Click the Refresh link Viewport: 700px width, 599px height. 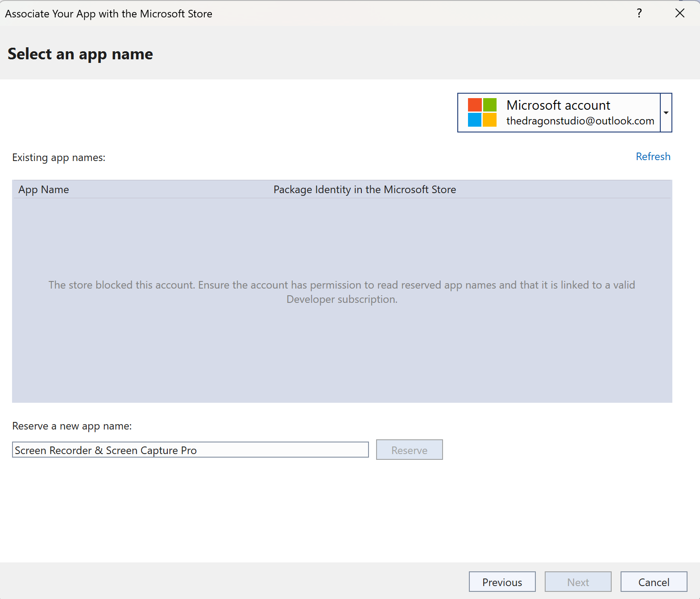(x=653, y=157)
